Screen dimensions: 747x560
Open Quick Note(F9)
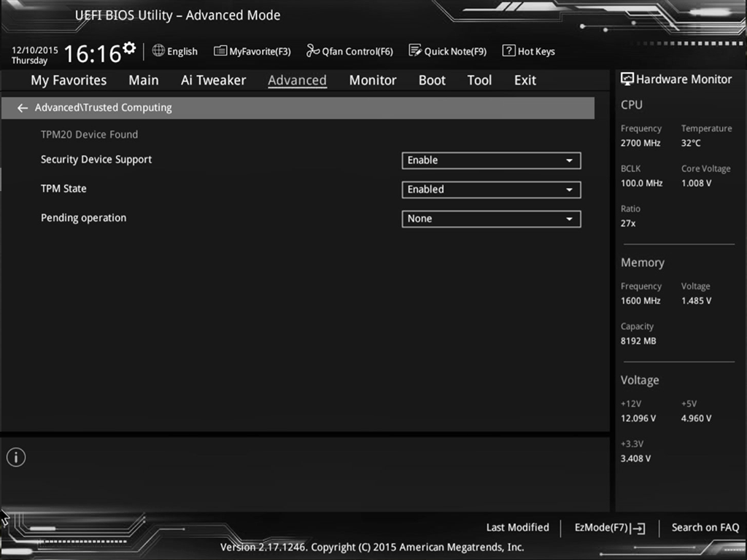click(448, 51)
